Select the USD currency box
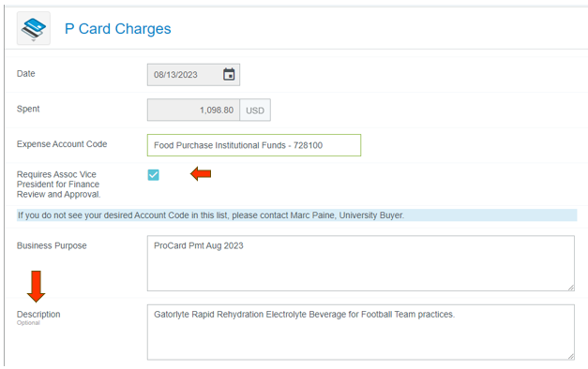The image size is (588, 369). 255,111
